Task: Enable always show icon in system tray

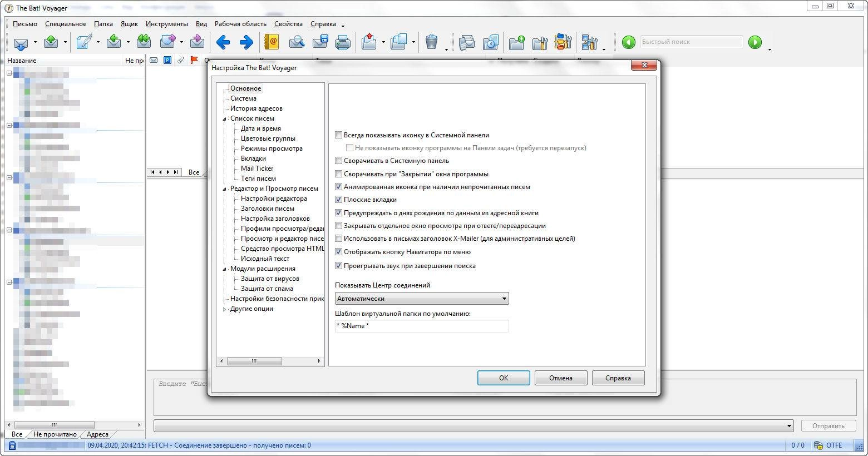Action: (338, 135)
